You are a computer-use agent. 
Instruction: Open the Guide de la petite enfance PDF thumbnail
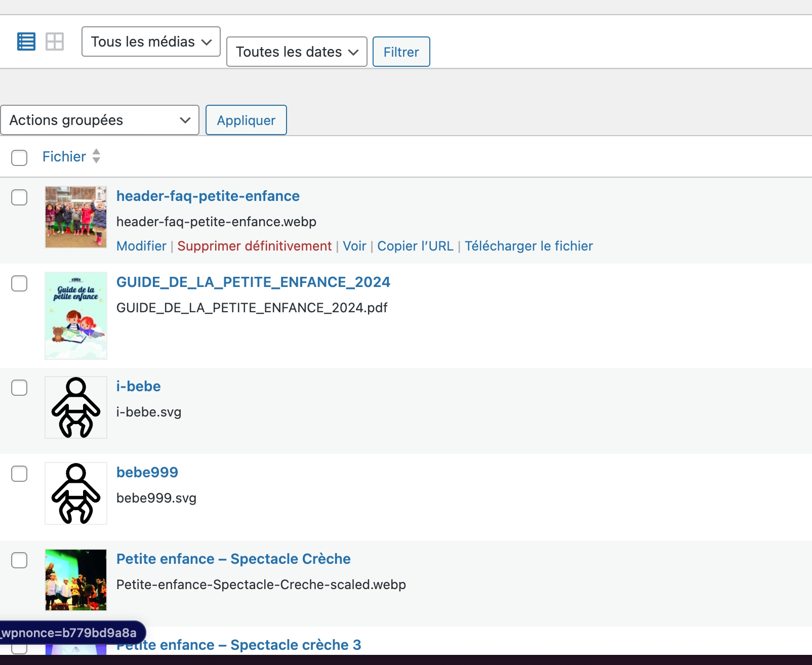click(76, 316)
